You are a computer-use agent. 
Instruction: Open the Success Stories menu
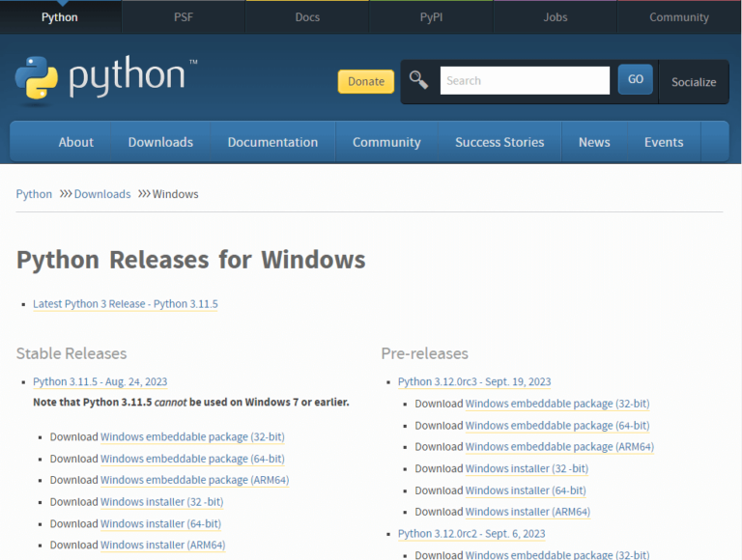(499, 142)
